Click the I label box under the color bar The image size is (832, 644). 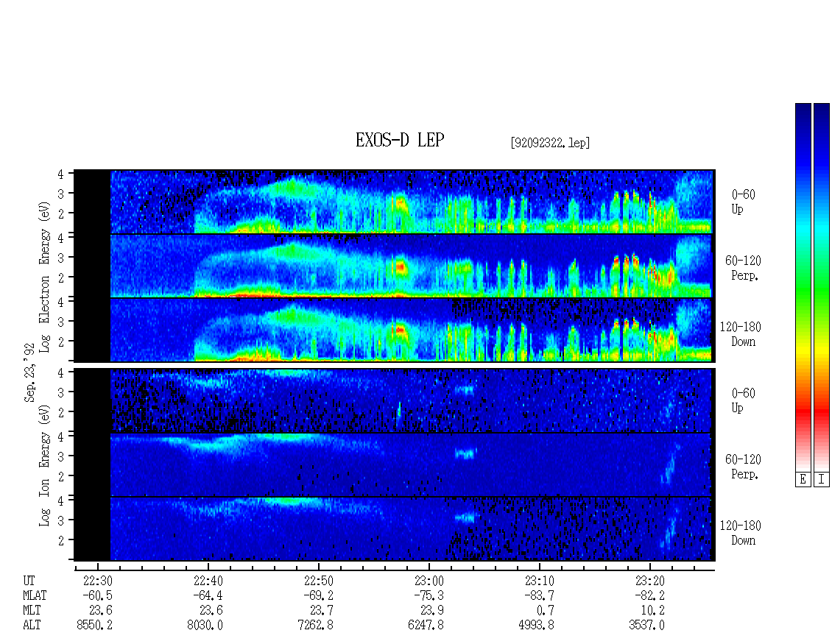(x=822, y=480)
